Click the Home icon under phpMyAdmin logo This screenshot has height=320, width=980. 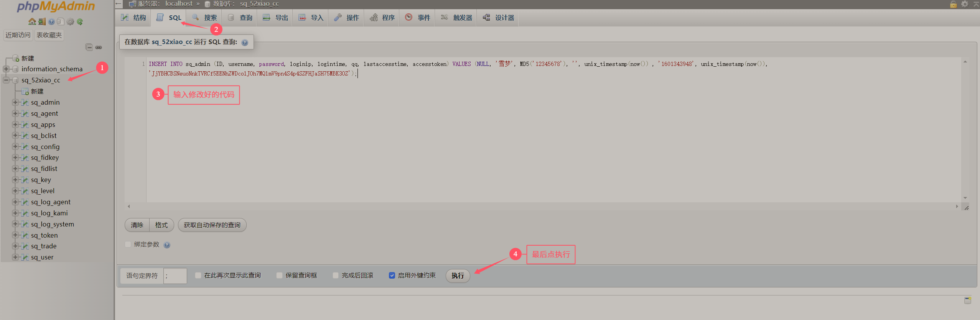32,22
